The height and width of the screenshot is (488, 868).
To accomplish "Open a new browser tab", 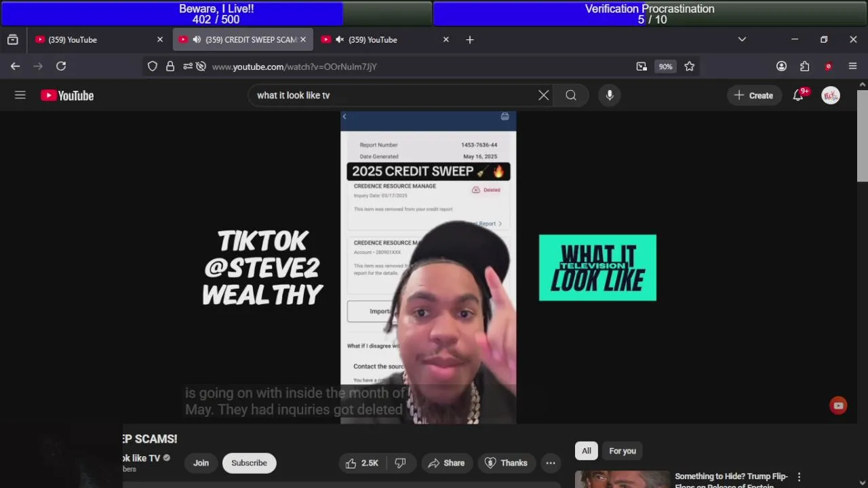I will (x=469, y=39).
